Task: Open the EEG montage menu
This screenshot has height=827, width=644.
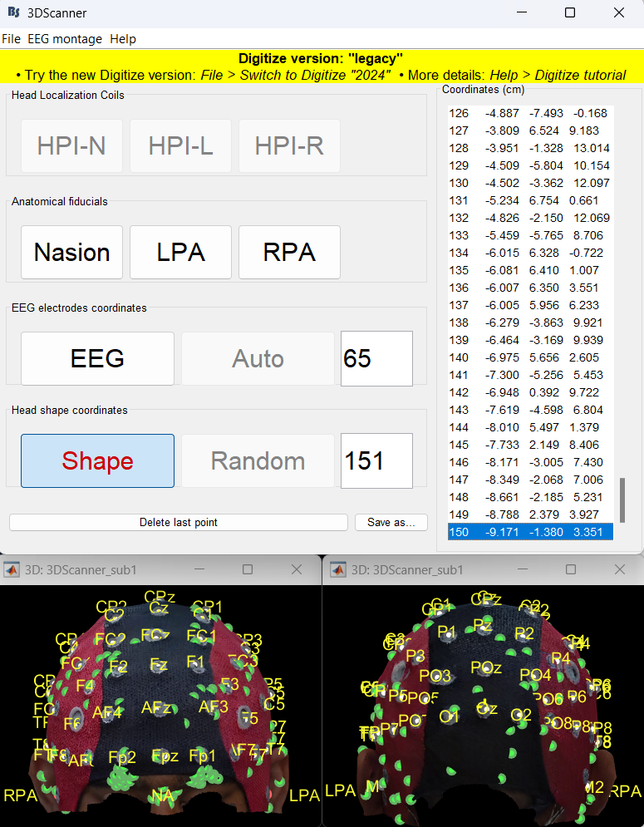Action: pyautogui.click(x=65, y=39)
